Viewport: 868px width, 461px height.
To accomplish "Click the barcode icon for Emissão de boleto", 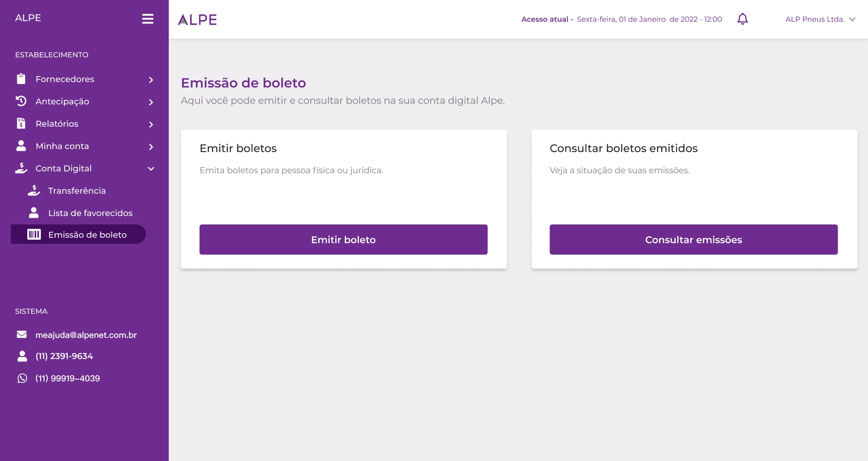I will (x=34, y=234).
